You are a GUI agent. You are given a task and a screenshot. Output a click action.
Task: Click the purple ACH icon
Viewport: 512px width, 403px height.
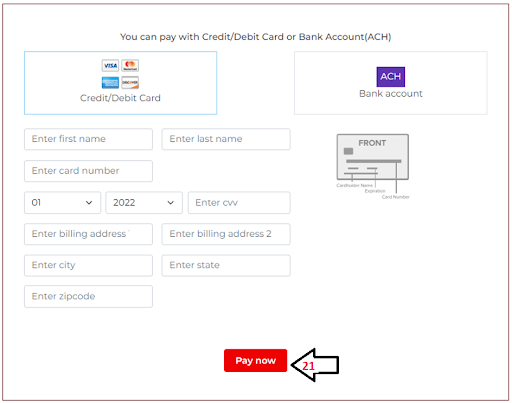[391, 77]
